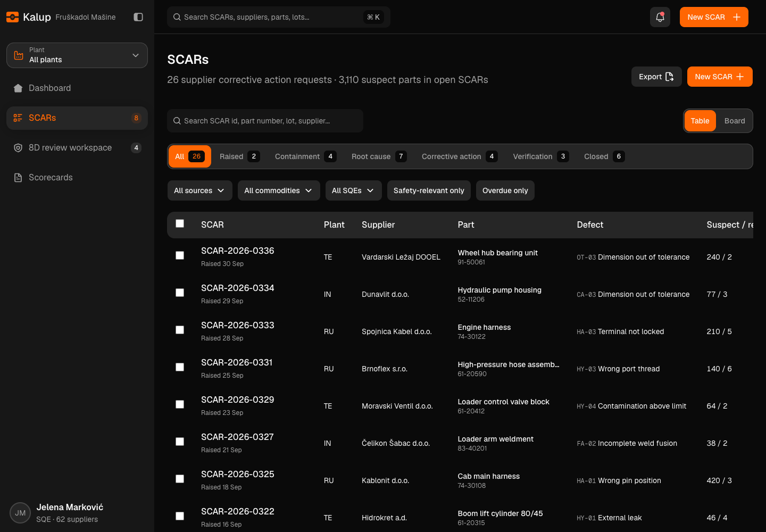Click the Defect column header
Screen dimensions: 766x532
(x=590, y=225)
